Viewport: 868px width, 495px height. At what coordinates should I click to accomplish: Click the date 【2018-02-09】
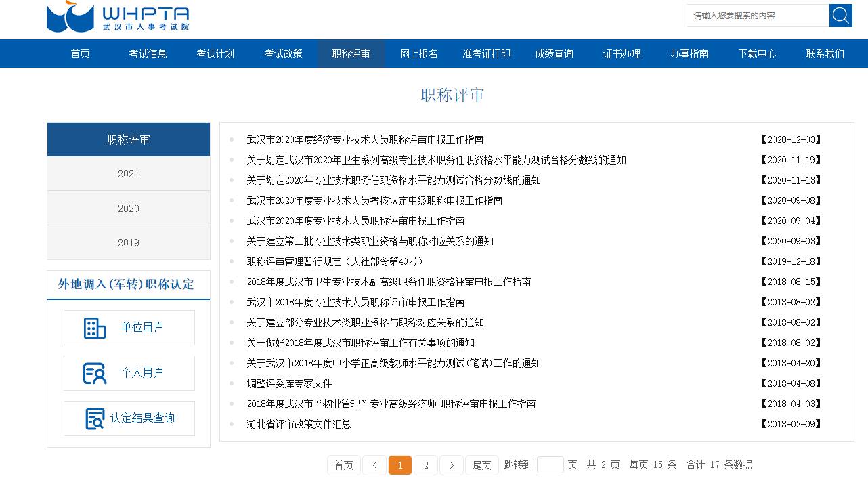pyautogui.click(x=791, y=424)
